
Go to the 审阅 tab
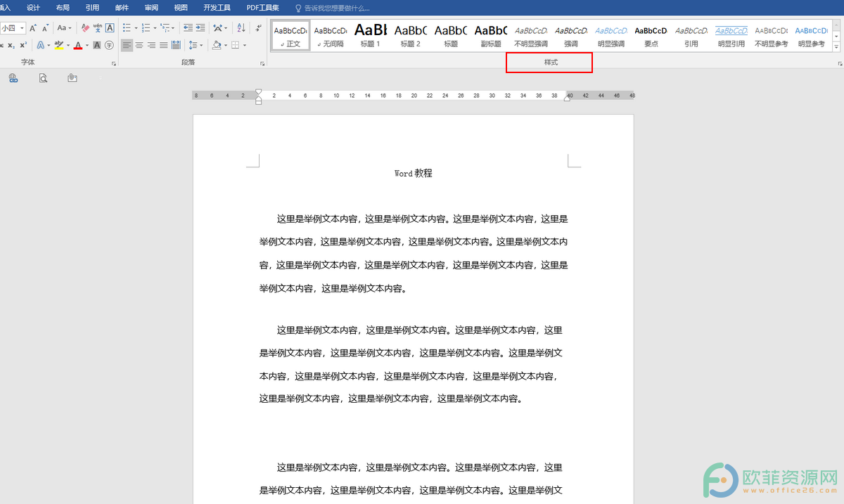pyautogui.click(x=151, y=8)
